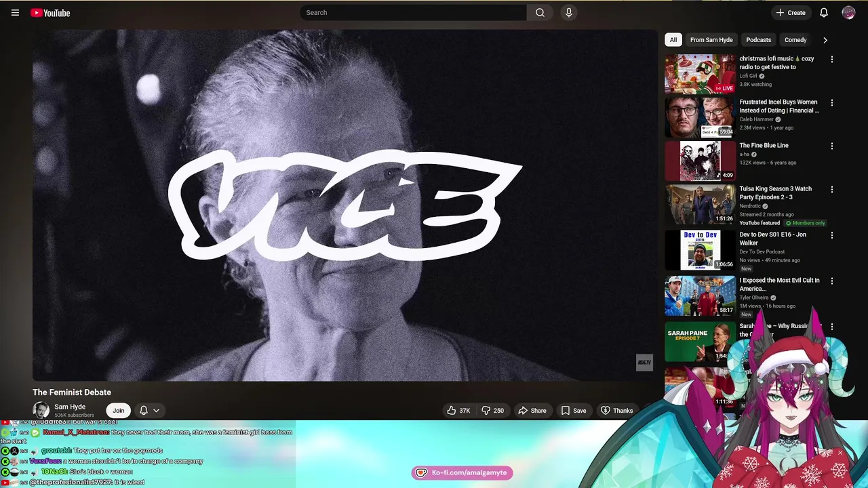Open 'Dev to Dev S01 E16' title
Screen dimensions: 868x488
[x=772, y=239]
